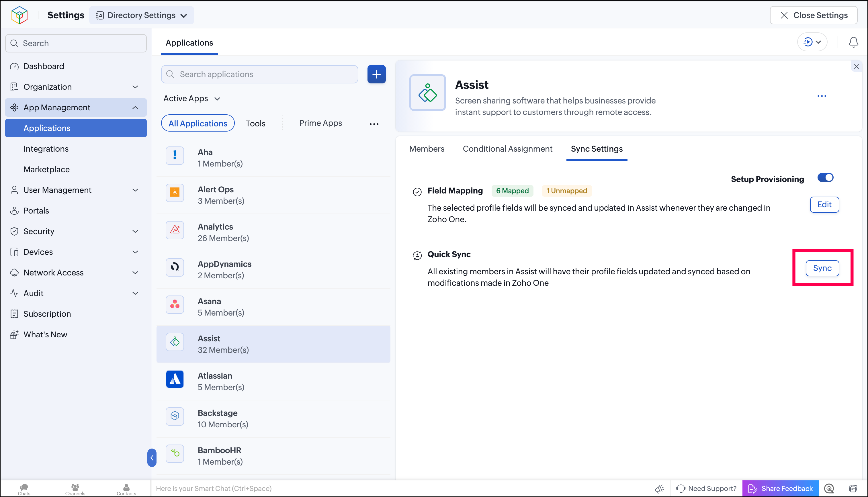Select the Sync Settings tab
This screenshot has height=497, width=868.
(597, 149)
